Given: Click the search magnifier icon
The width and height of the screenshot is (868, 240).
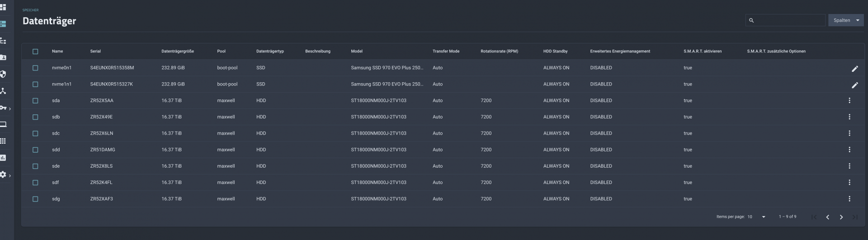Looking at the screenshot, I should click(x=751, y=20).
